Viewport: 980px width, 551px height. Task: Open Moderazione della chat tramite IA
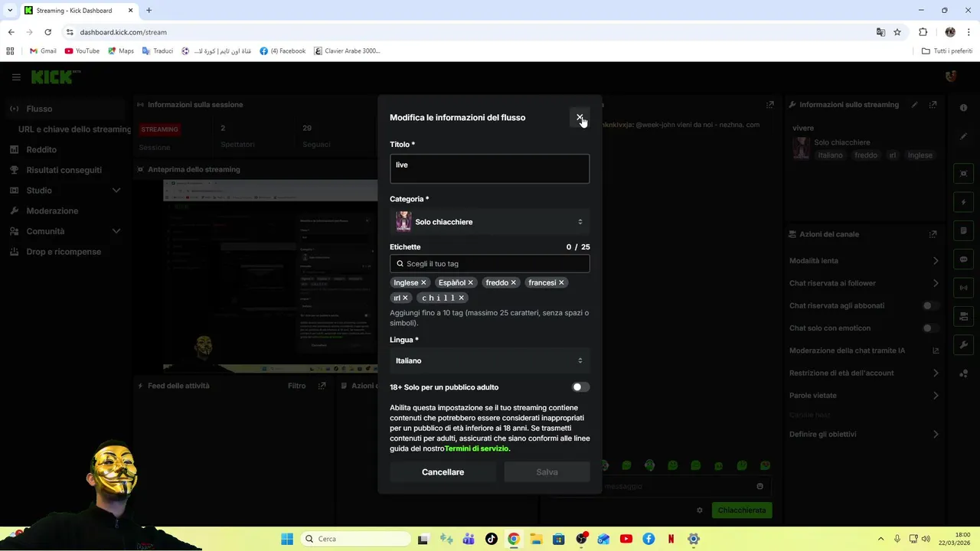[x=864, y=350]
